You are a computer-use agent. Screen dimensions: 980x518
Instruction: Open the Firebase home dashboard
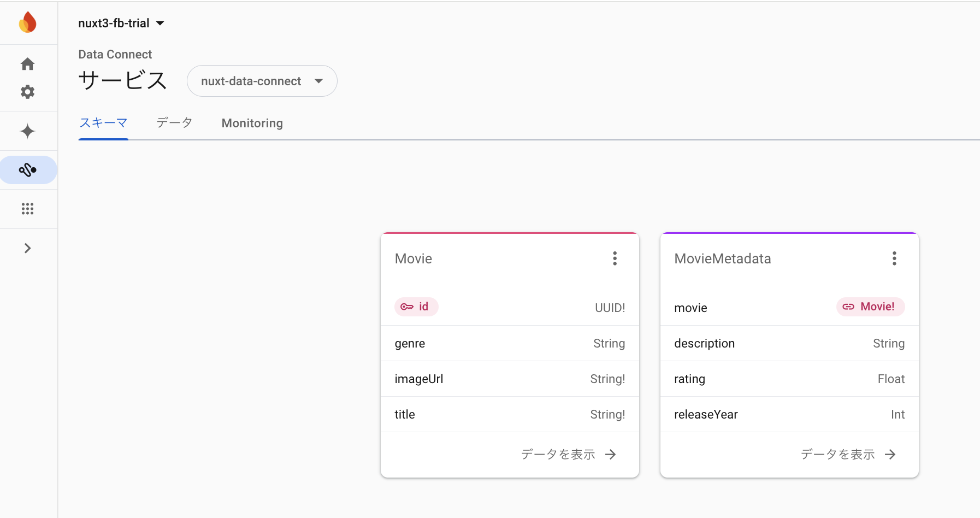(x=27, y=64)
